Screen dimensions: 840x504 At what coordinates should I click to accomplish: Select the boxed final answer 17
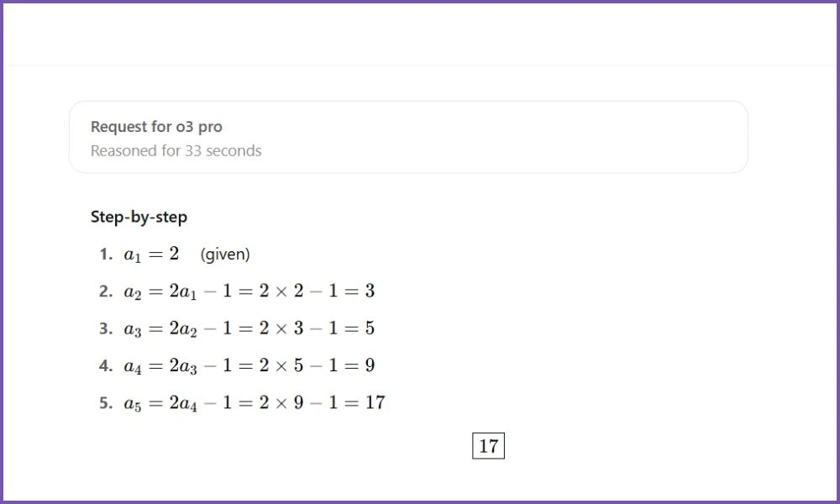click(x=490, y=445)
